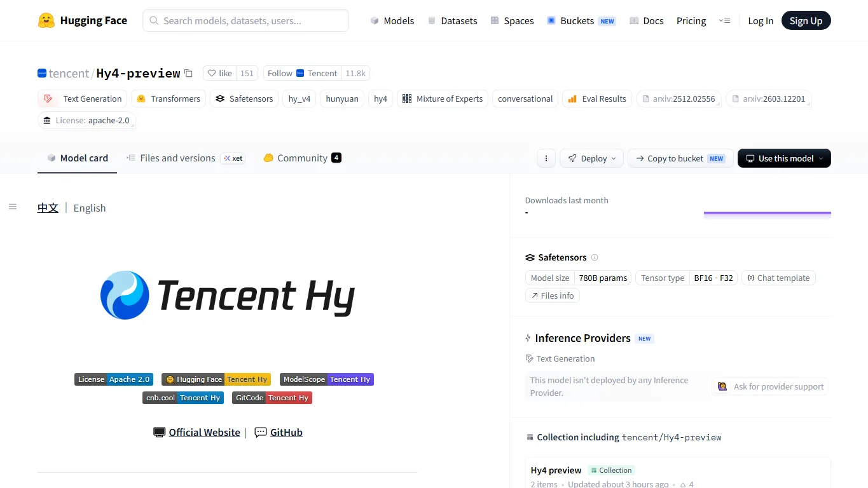The height and width of the screenshot is (488, 868).
Task: Click License Apache 2.0 badge
Action: click(114, 379)
